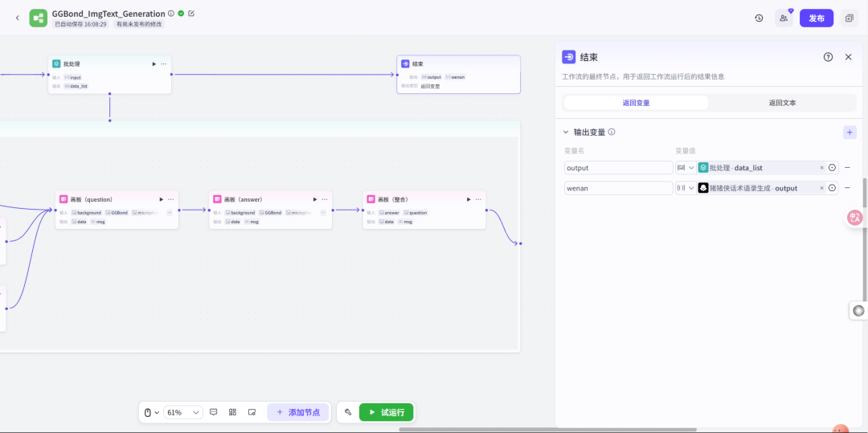Open the 61% zoom level dropdown
This screenshot has width=868, height=433.
coord(183,412)
